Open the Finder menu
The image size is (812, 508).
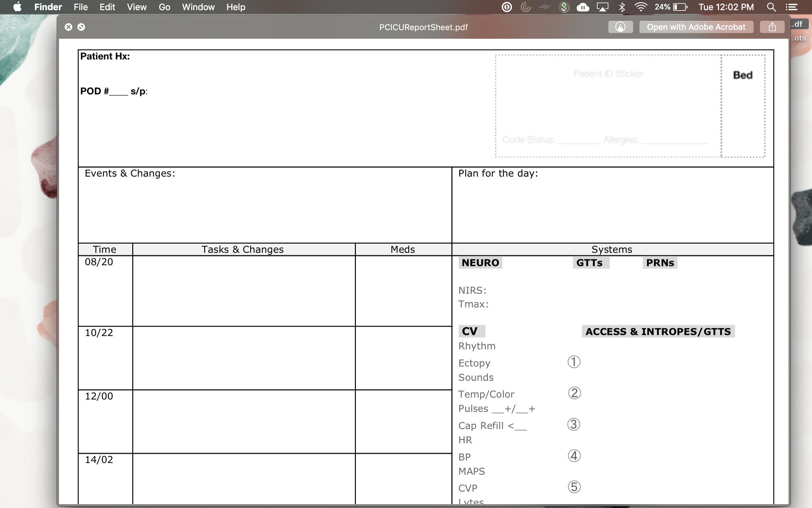[x=48, y=7]
